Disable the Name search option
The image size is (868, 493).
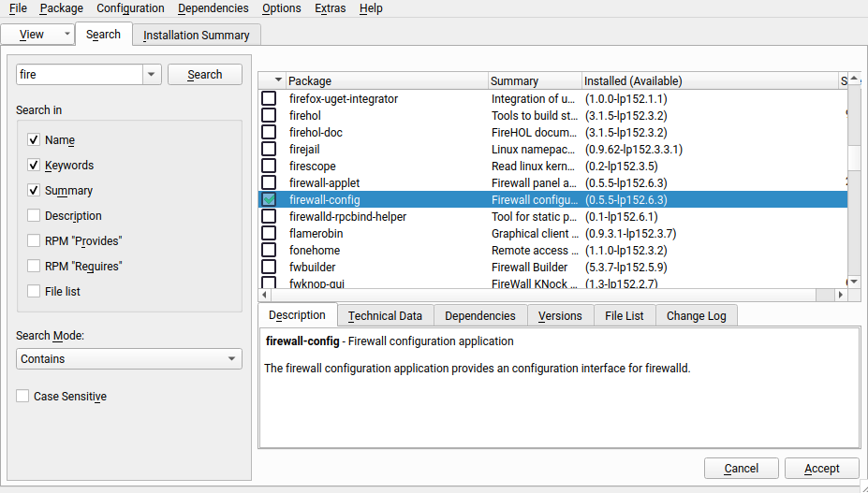click(34, 140)
